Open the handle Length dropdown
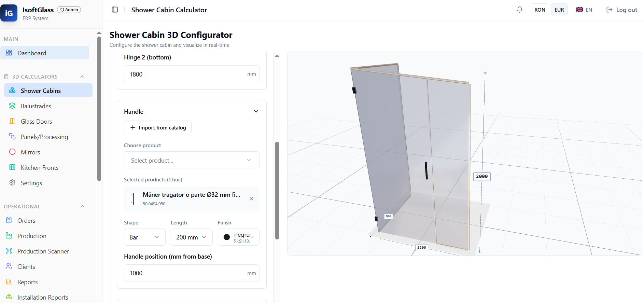This screenshot has height=303, width=644. coord(192,237)
